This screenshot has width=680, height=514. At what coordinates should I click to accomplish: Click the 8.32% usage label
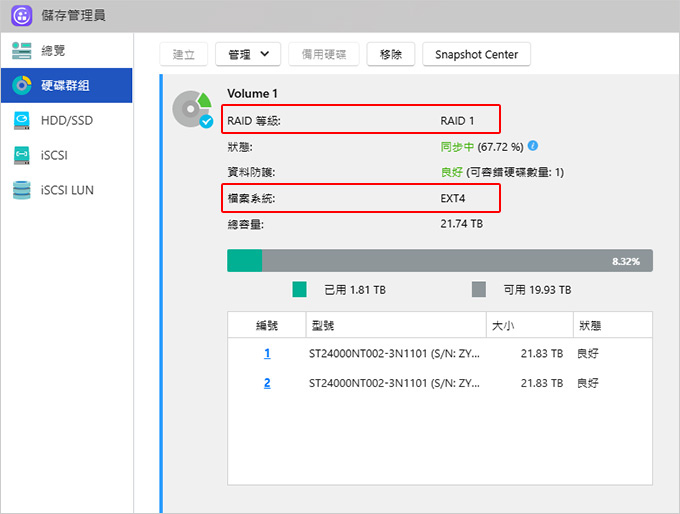(626, 261)
